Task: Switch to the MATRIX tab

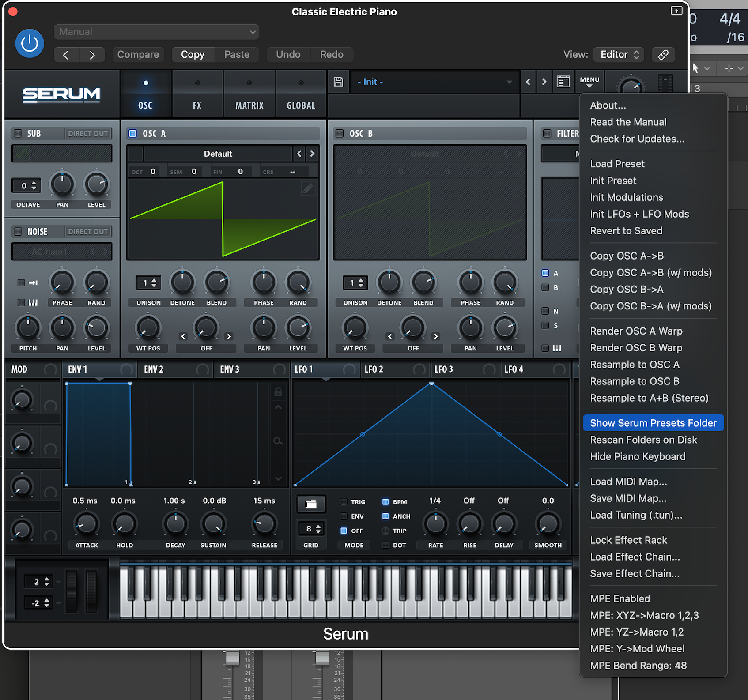Action: coord(249,94)
